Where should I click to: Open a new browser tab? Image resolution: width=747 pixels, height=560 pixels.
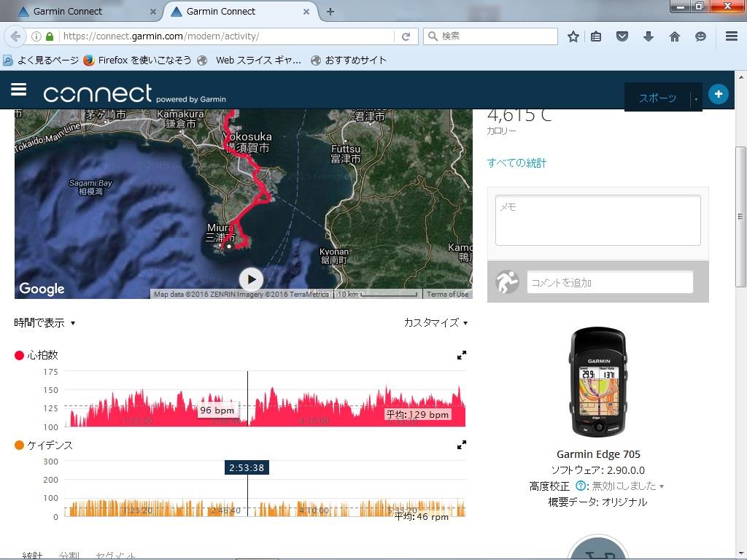[330, 12]
